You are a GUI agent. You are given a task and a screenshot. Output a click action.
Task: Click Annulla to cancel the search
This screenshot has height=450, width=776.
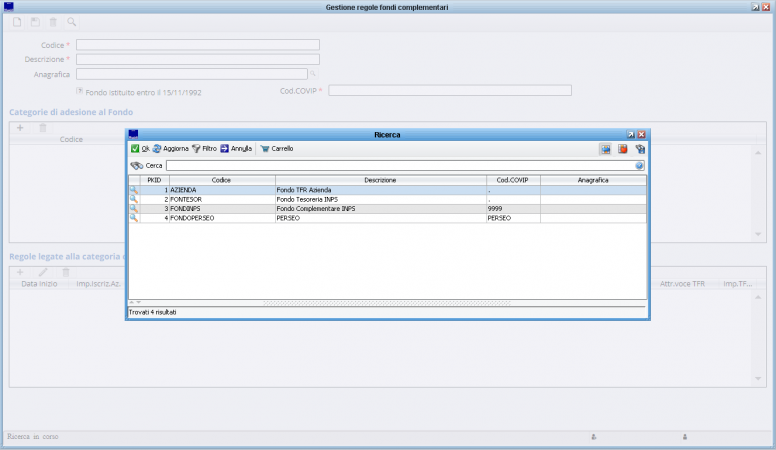pyautogui.click(x=236, y=148)
